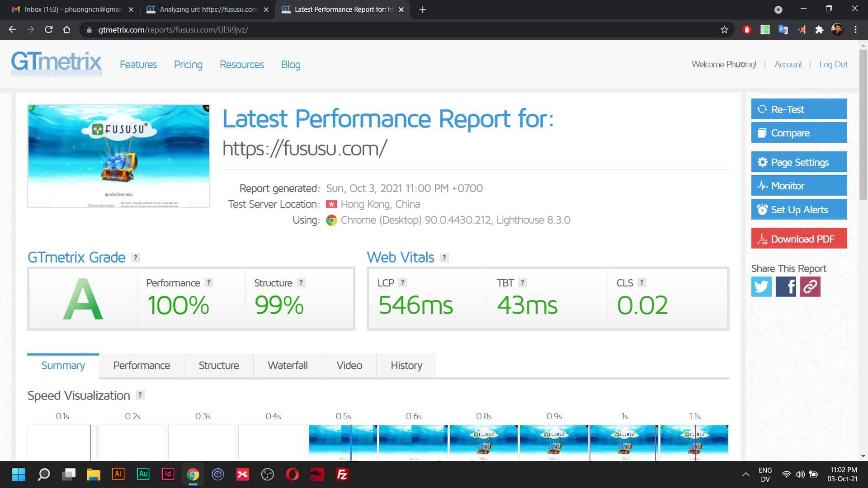Open Chrome extensions puzzle icon
The height and width of the screenshot is (488, 868).
pyautogui.click(x=819, y=30)
